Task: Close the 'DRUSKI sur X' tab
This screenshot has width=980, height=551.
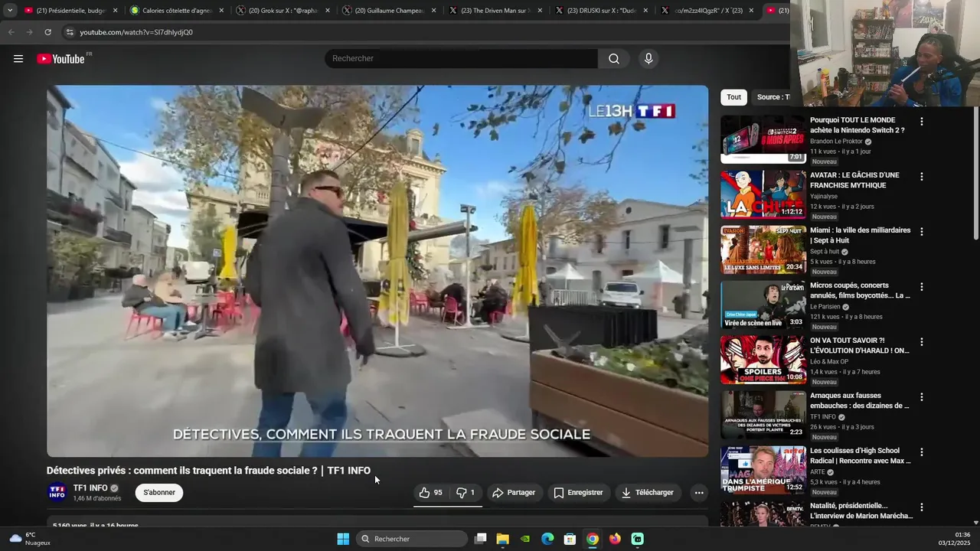Action: [645, 11]
